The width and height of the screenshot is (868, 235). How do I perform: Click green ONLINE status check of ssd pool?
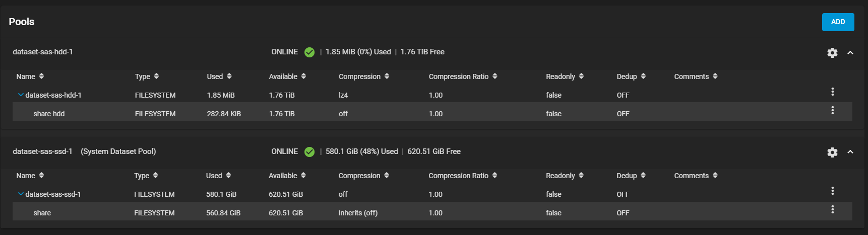click(309, 152)
